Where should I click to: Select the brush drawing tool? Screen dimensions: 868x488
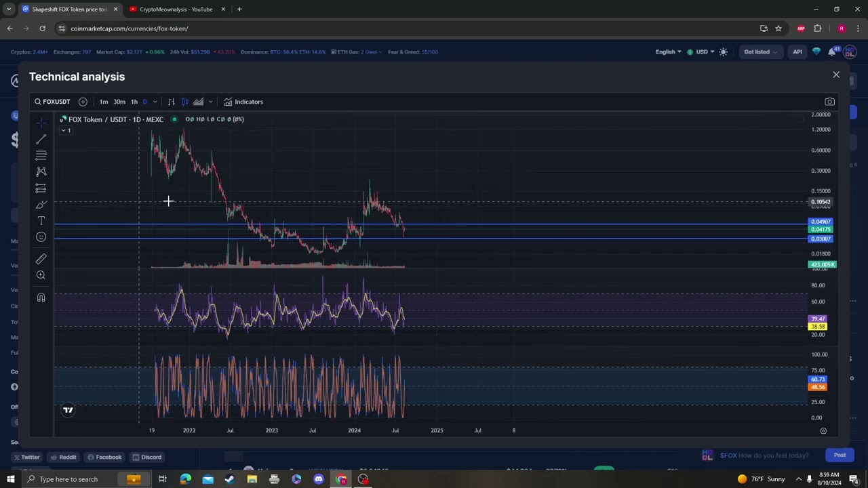(41, 205)
